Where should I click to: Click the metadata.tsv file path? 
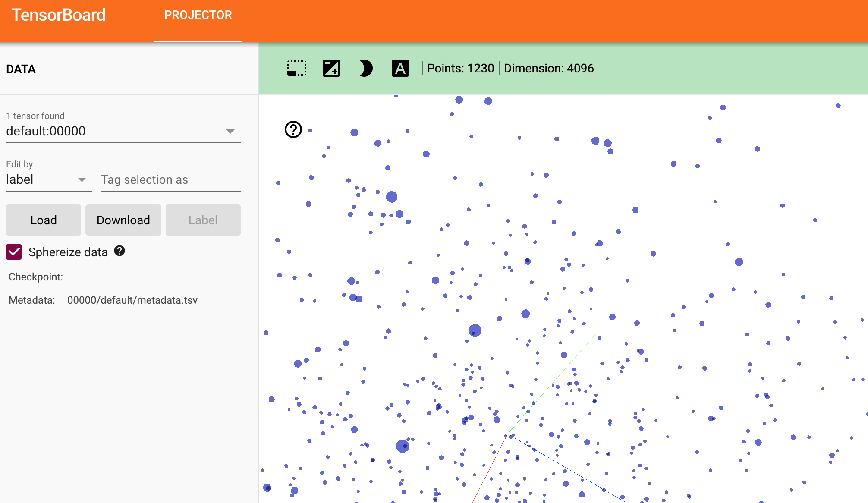[132, 300]
